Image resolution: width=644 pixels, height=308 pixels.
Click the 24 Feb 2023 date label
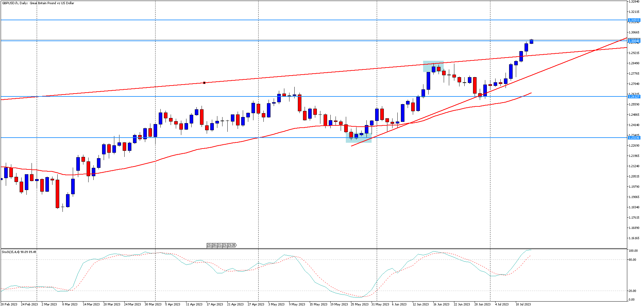29,304
